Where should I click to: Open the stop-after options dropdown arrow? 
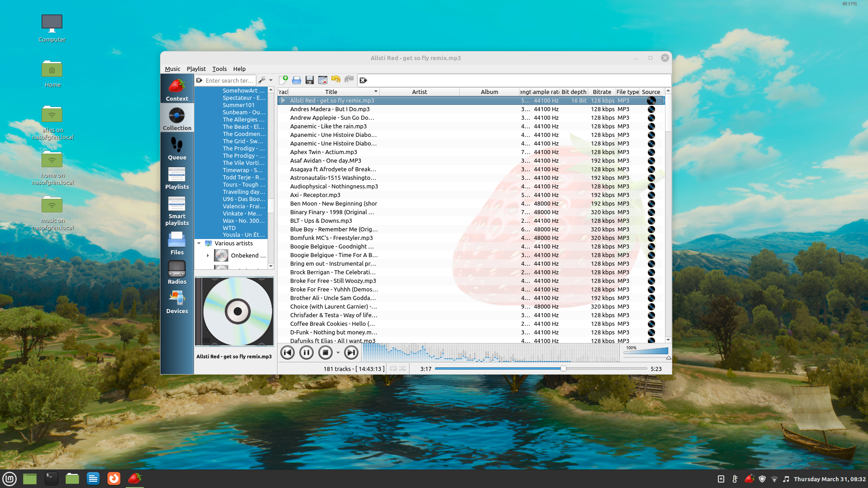pyautogui.click(x=338, y=353)
